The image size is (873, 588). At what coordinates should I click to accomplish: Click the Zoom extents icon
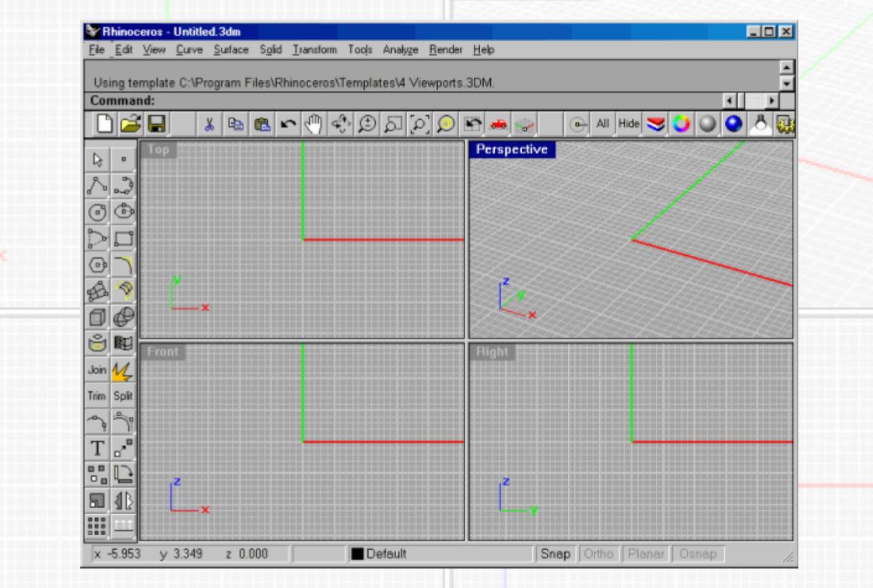(x=419, y=124)
